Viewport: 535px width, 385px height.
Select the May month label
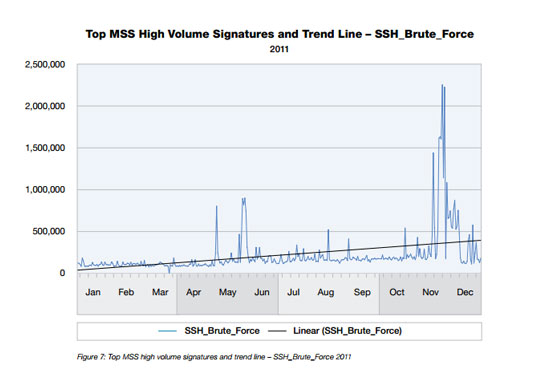pyautogui.click(x=227, y=293)
